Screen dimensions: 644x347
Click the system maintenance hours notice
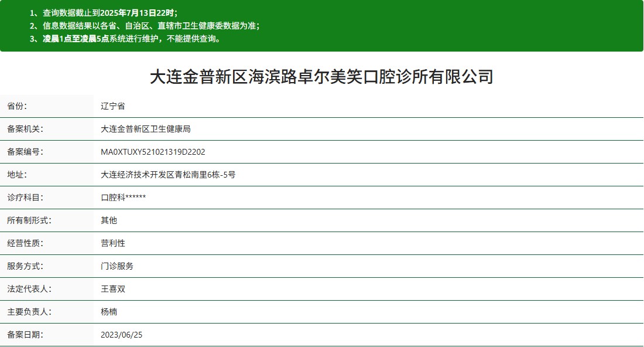pyautogui.click(x=124, y=39)
